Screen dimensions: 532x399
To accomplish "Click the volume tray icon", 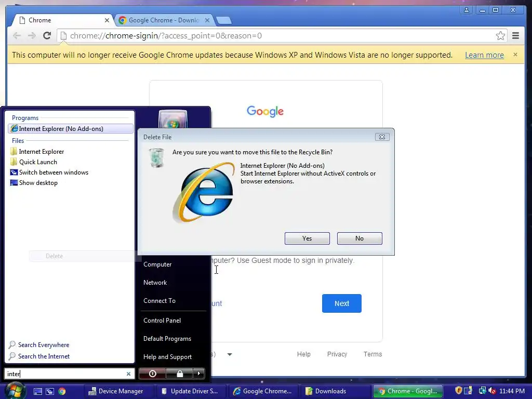I will 493,391.
